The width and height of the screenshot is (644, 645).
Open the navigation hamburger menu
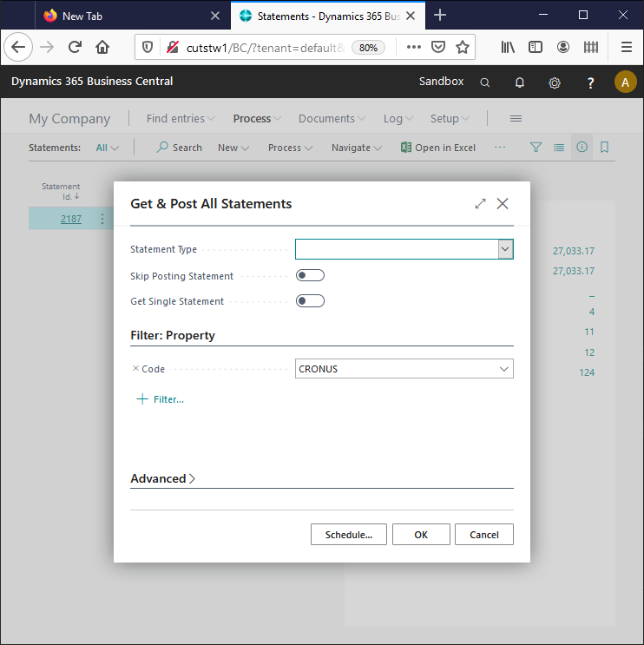tap(516, 118)
